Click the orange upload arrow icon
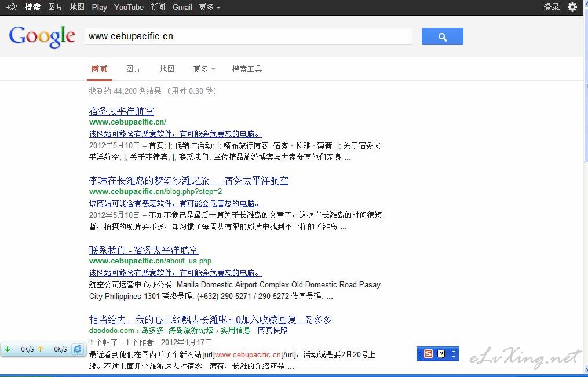 (x=41, y=349)
